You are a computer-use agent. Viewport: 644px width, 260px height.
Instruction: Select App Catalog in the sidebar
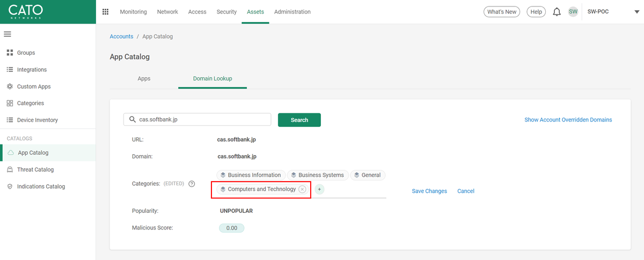[48, 153]
